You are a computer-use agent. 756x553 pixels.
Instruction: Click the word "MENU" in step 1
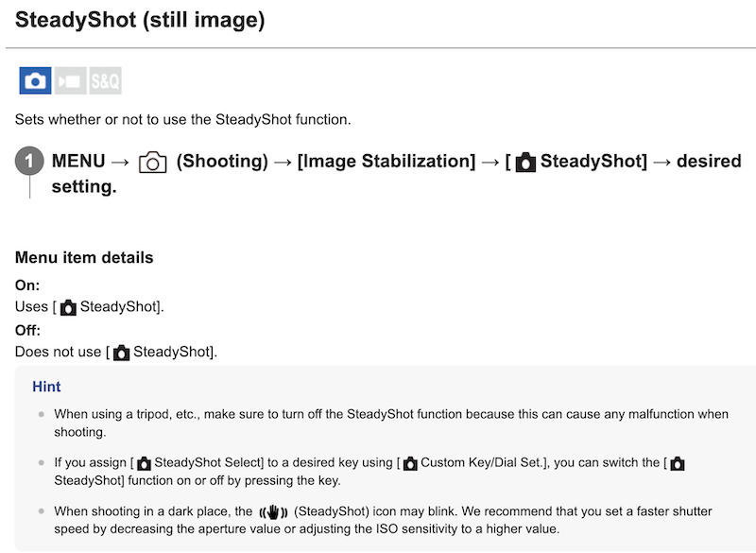click(78, 162)
